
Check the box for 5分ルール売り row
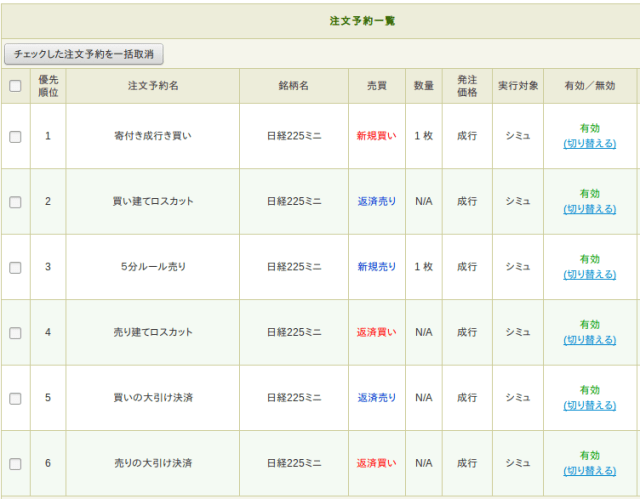[x=15, y=268]
